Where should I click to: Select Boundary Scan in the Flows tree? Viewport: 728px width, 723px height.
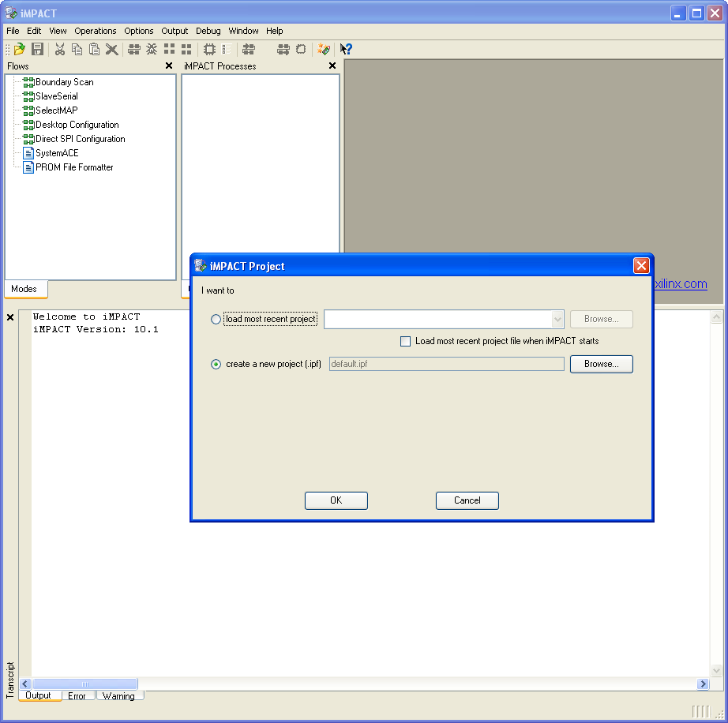pos(65,82)
